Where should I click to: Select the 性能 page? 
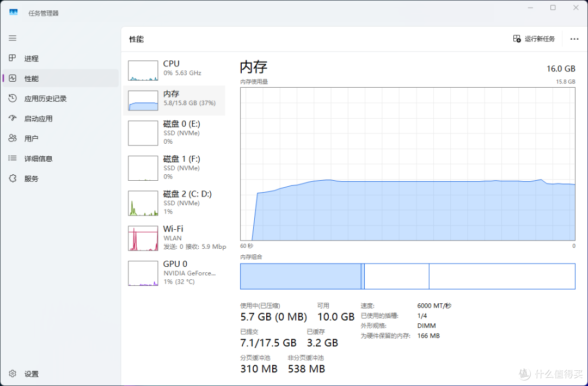[x=60, y=78]
